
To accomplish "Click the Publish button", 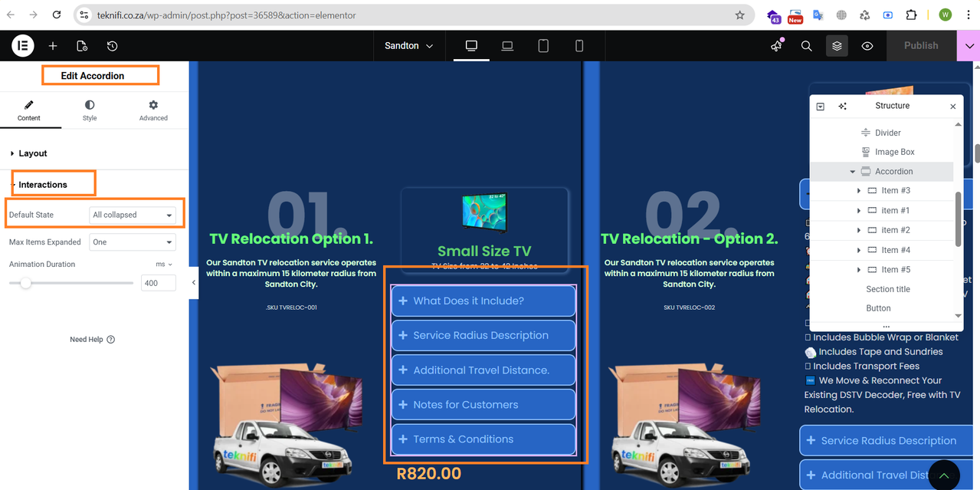I will point(921,46).
